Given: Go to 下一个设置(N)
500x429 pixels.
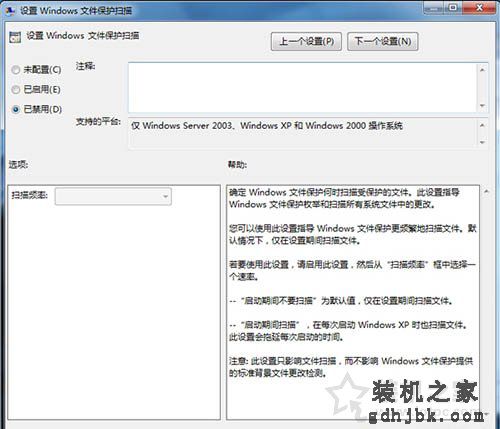Looking at the screenshot, I should 382,41.
